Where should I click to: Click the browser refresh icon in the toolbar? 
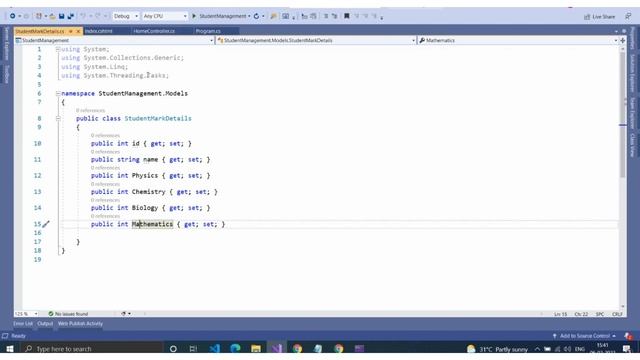pos(256,16)
